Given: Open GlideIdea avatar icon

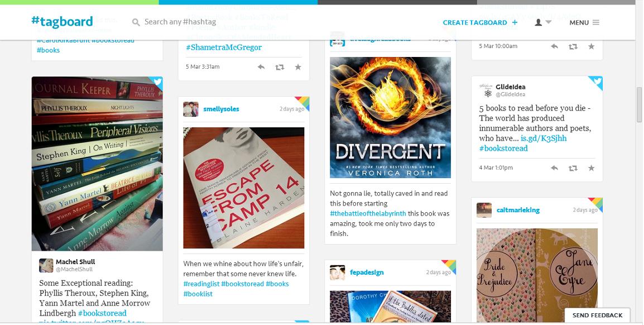Looking at the screenshot, I should [486, 90].
